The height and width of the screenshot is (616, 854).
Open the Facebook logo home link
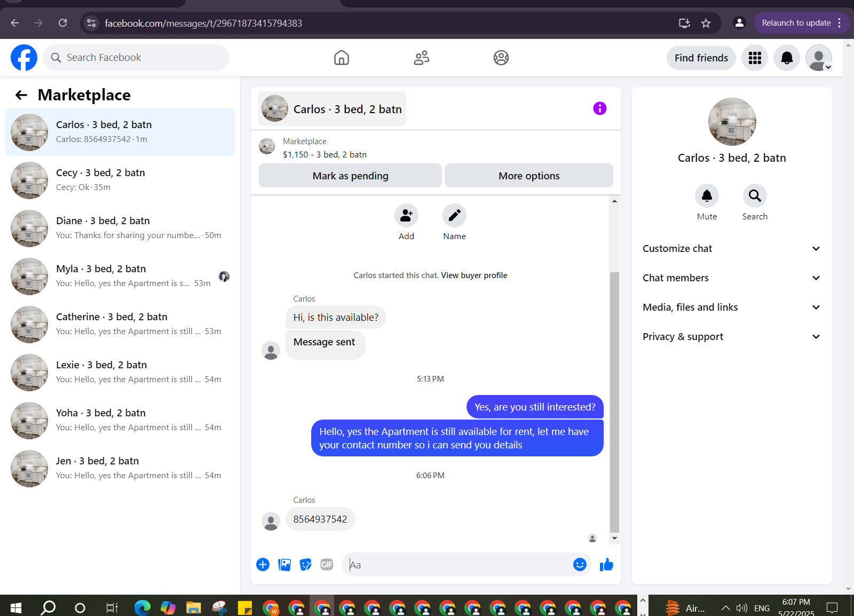[24, 58]
